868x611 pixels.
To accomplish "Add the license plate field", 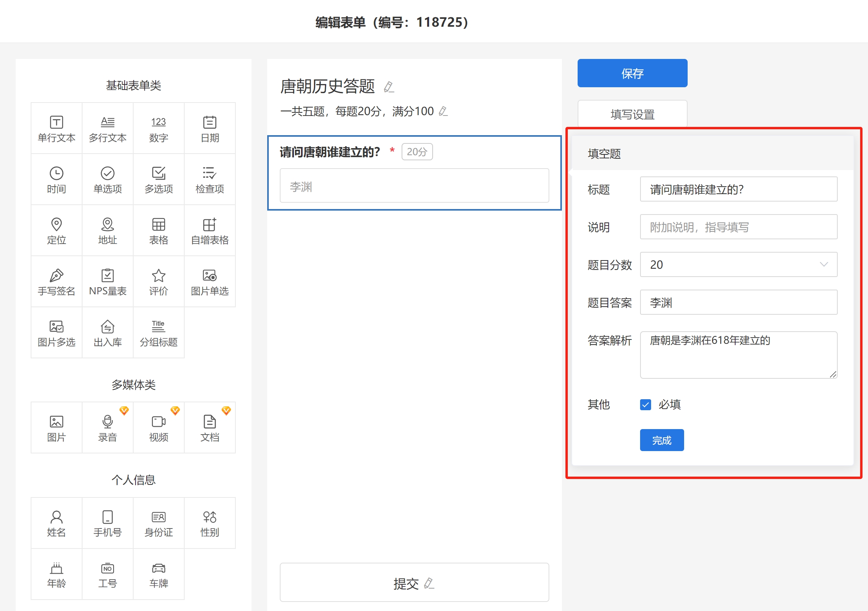I will click(159, 574).
